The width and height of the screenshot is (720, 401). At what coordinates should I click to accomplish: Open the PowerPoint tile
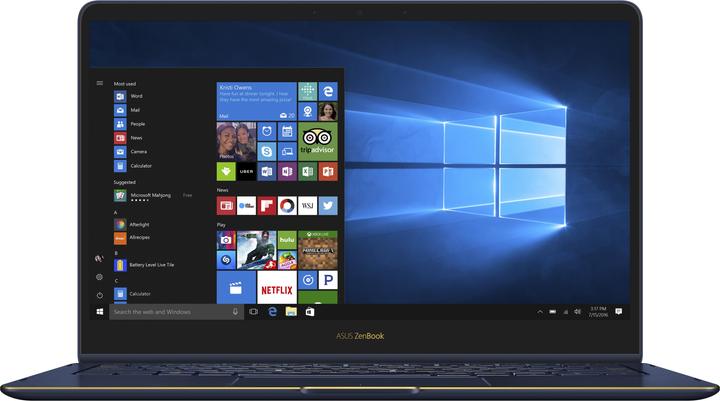pos(328,171)
